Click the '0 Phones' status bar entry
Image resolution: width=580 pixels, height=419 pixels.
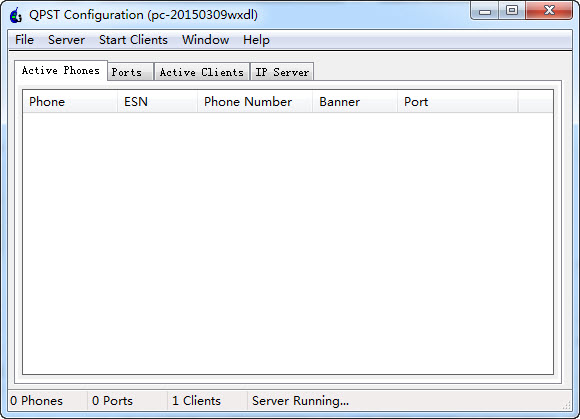point(47,401)
